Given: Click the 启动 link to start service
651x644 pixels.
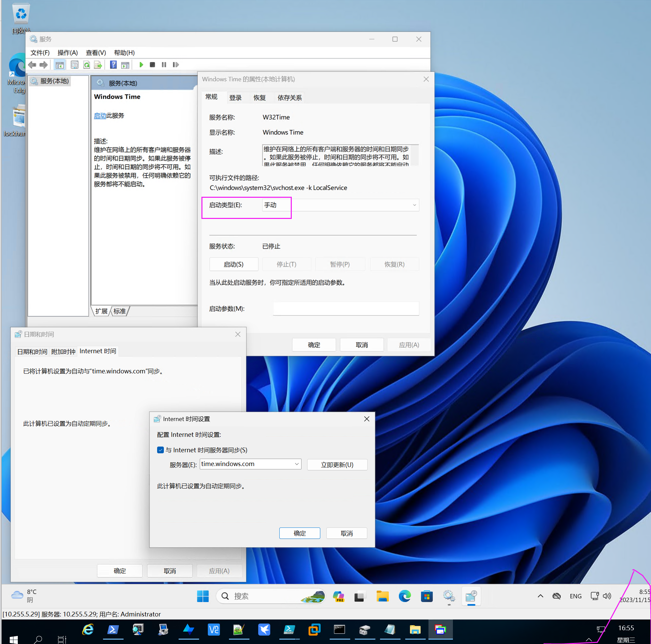Looking at the screenshot, I should (x=100, y=116).
